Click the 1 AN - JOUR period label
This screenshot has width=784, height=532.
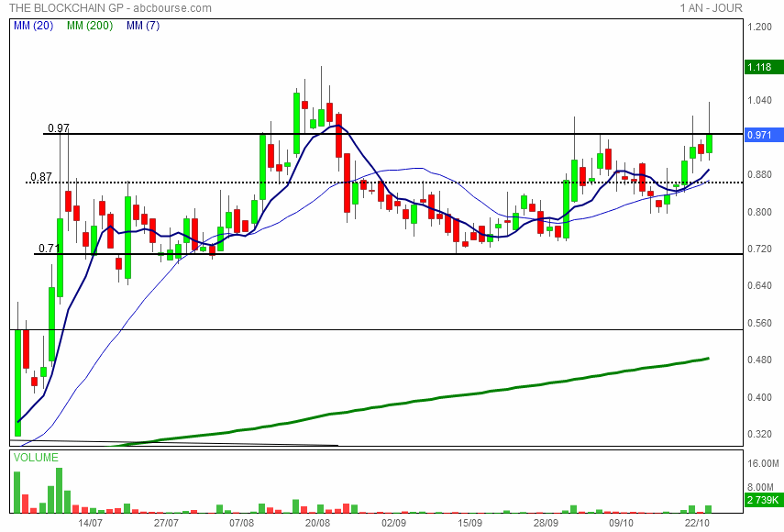(711, 8)
